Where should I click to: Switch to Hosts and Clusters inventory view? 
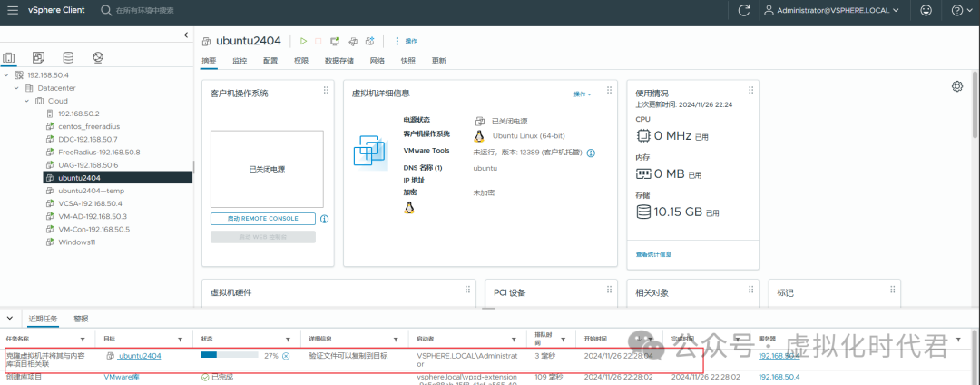[x=9, y=57]
